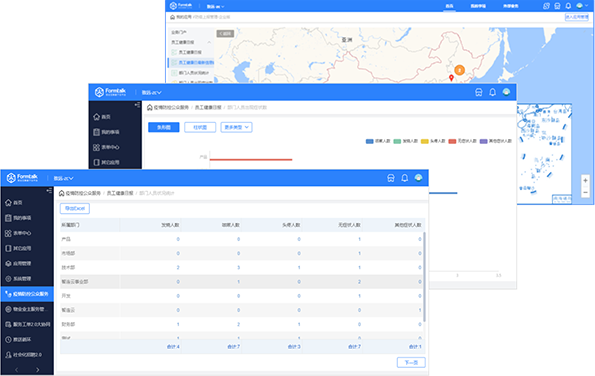Image resolution: width=595 pixels, height=376 pixels.
Task: Click the orange cluster marker on map
Action: [x=460, y=70]
